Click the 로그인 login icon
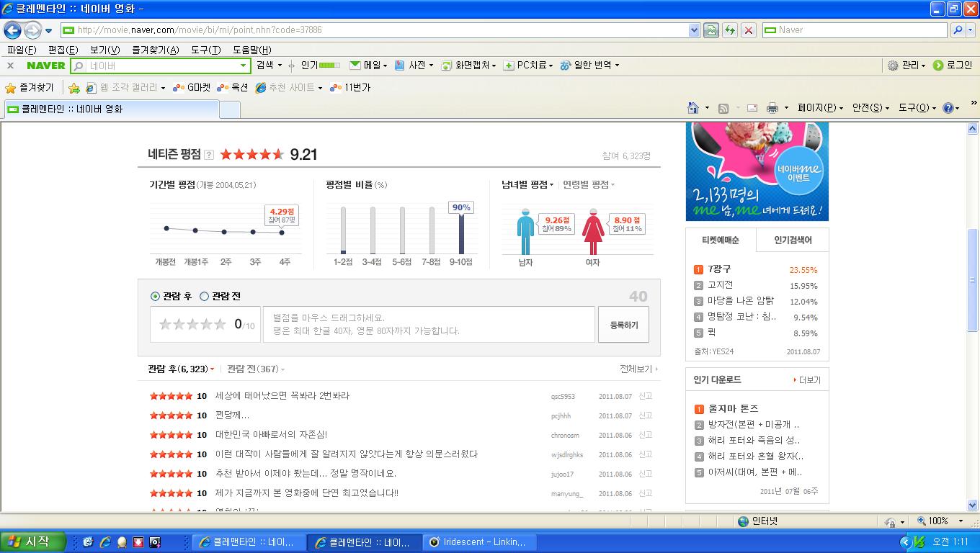This screenshot has width=980, height=553. click(938, 65)
